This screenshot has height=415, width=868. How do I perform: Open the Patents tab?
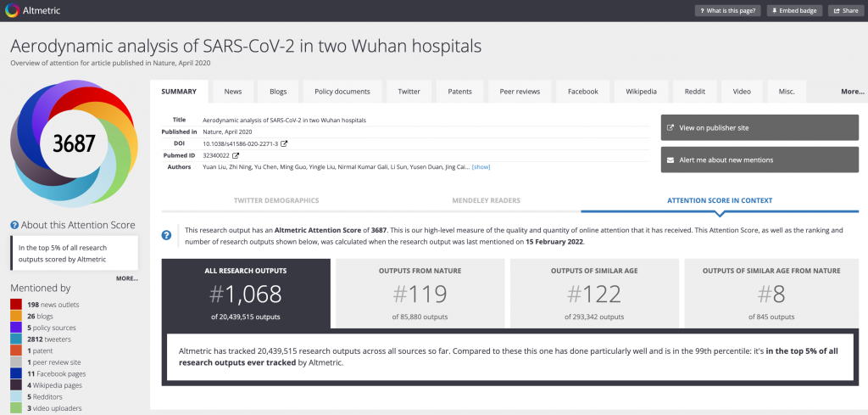tap(460, 92)
